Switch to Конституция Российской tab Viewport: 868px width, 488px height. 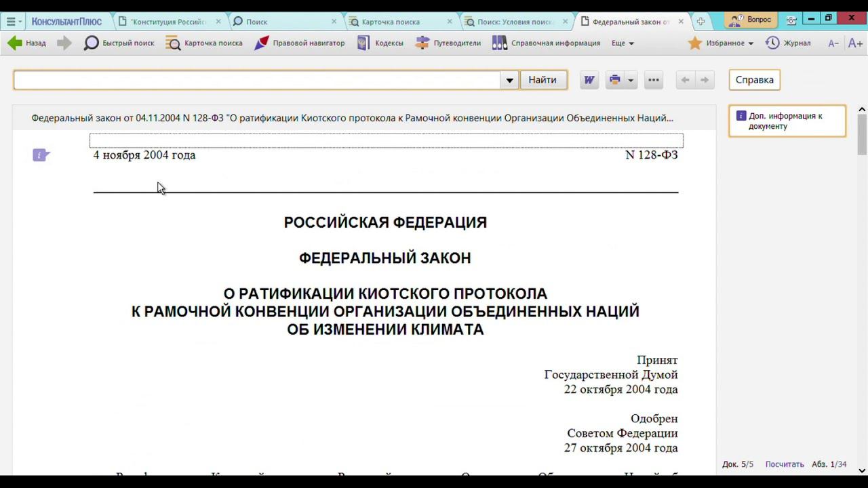[168, 22]
